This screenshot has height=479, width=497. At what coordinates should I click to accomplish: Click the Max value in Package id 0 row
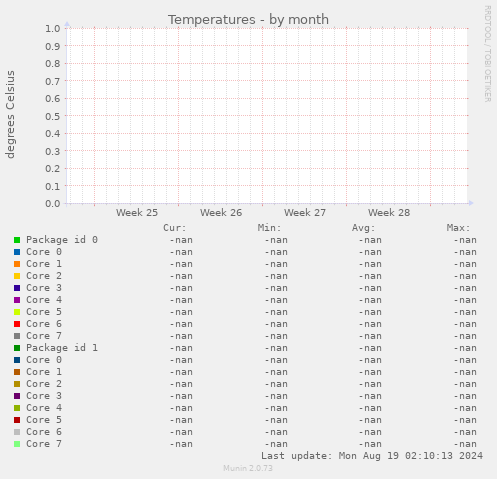[x=465, y=240]
